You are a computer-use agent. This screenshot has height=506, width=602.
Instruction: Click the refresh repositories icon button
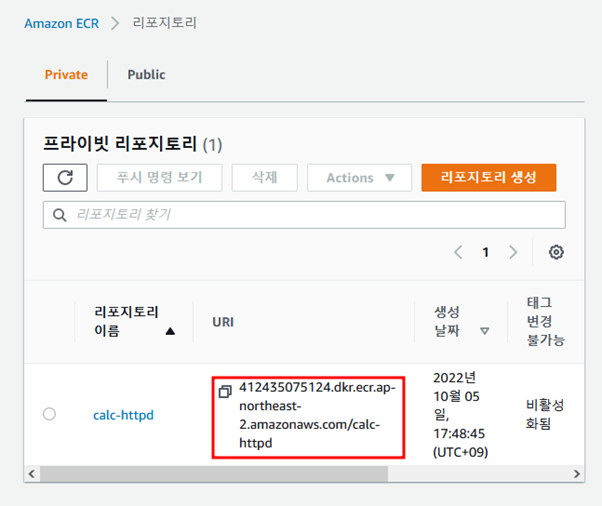[65, 177]
